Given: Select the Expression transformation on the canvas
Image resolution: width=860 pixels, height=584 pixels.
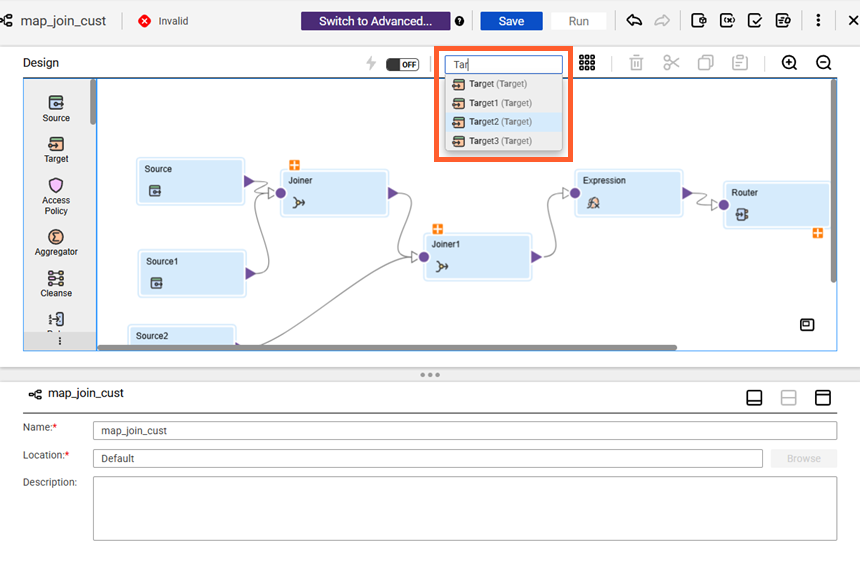Looking at the screenshot, I should [x=629, y=193].
